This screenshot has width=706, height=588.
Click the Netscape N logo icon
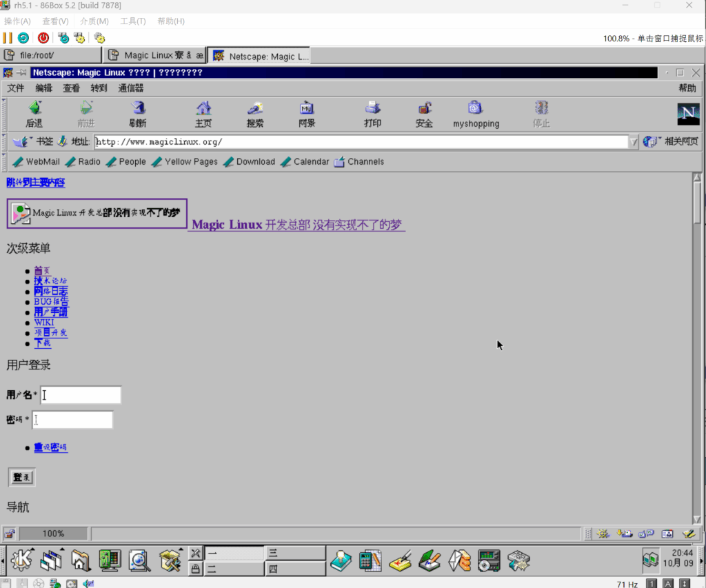coord(687,114)
